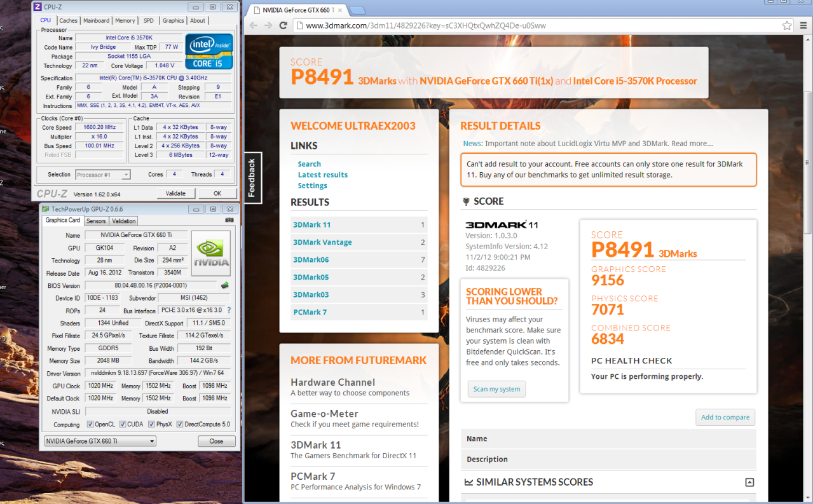Open 3DMark Vantage results
This screenshot has width=813, height=504.
[x=359, y=242]
